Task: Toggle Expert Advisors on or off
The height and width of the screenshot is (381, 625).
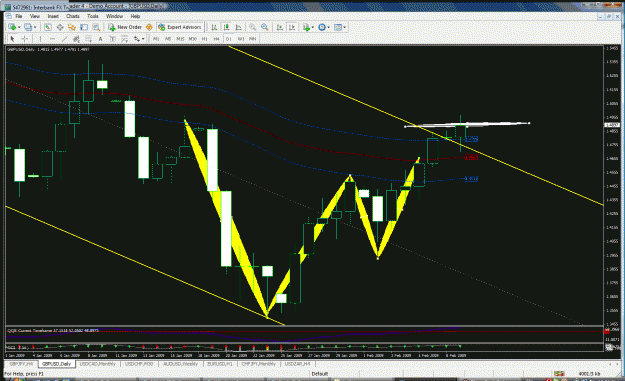Action: coord(180,27)
